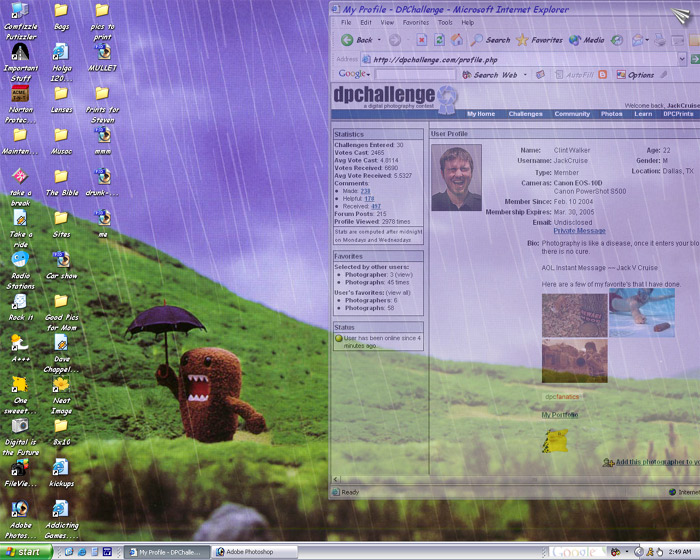Open the Photos nav tab
The image size is (700, 560).
[x=611, y=114]
